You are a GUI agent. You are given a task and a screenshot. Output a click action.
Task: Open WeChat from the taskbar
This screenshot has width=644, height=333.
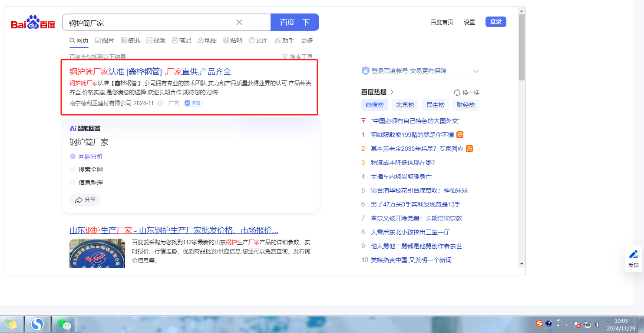tap(64, 324)
